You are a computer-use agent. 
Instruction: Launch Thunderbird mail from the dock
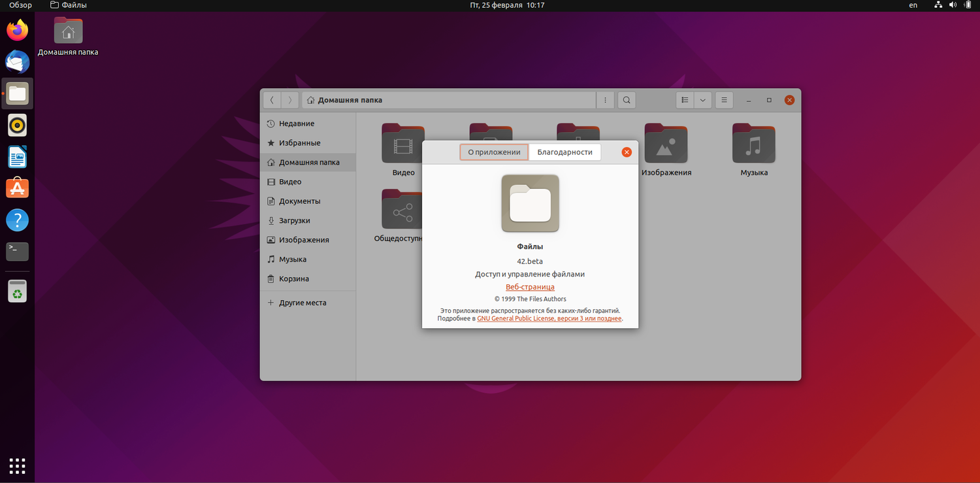(x=18, y=62)
